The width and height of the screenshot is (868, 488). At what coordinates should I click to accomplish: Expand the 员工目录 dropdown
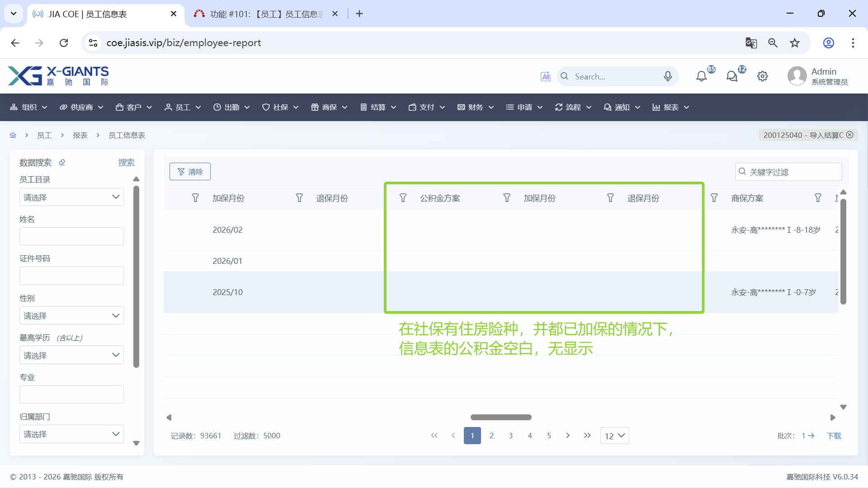coord(71,197)
